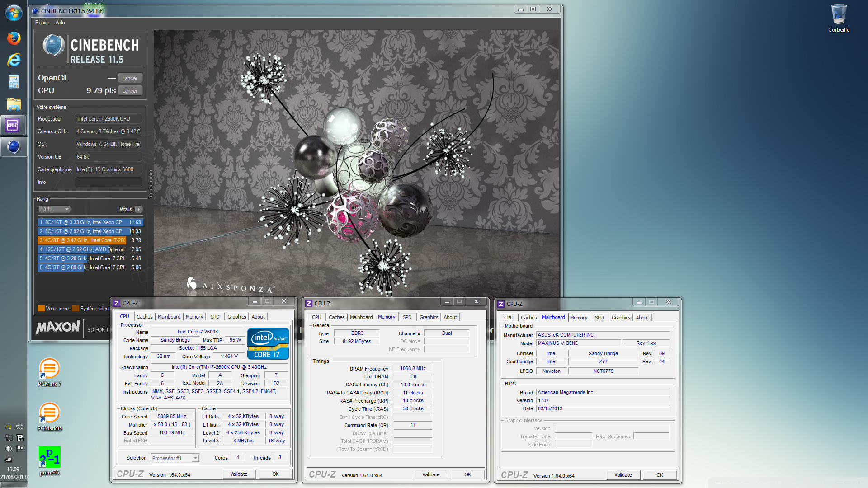Open About tab in CPU-Z CPU window

(258, 317)
